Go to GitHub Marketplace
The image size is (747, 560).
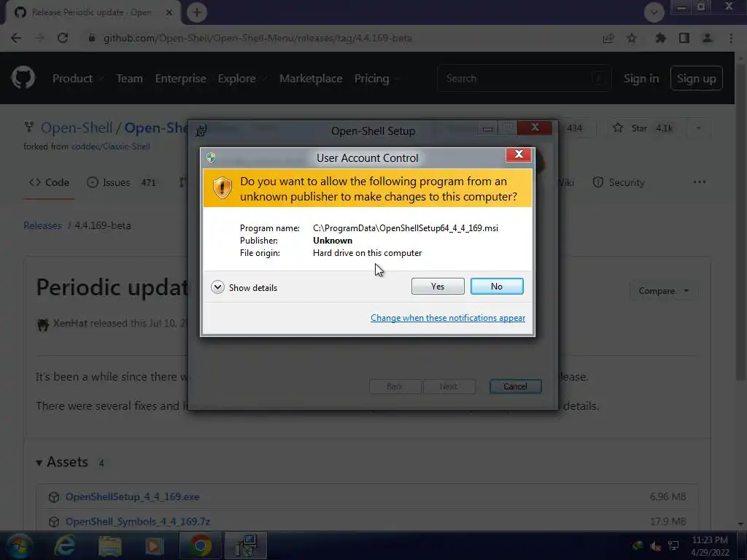[311, 79]
